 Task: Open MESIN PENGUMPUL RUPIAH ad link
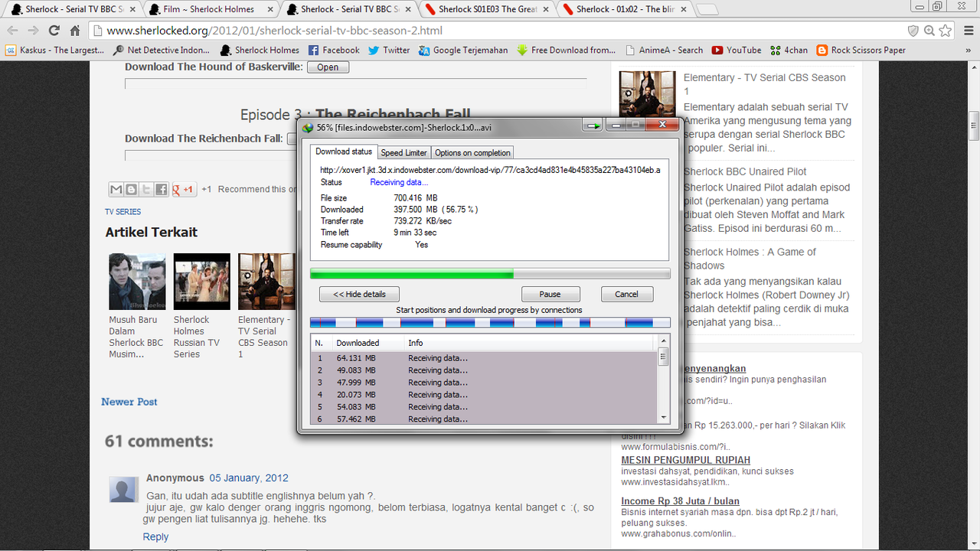pyautogui.click(x=686, y=460)
